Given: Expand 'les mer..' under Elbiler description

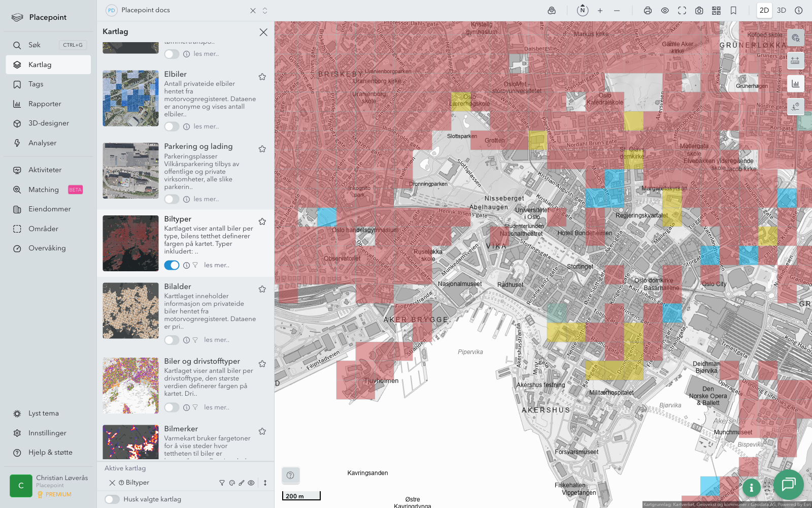Looking at the screenshot, I should click(206, 126).
